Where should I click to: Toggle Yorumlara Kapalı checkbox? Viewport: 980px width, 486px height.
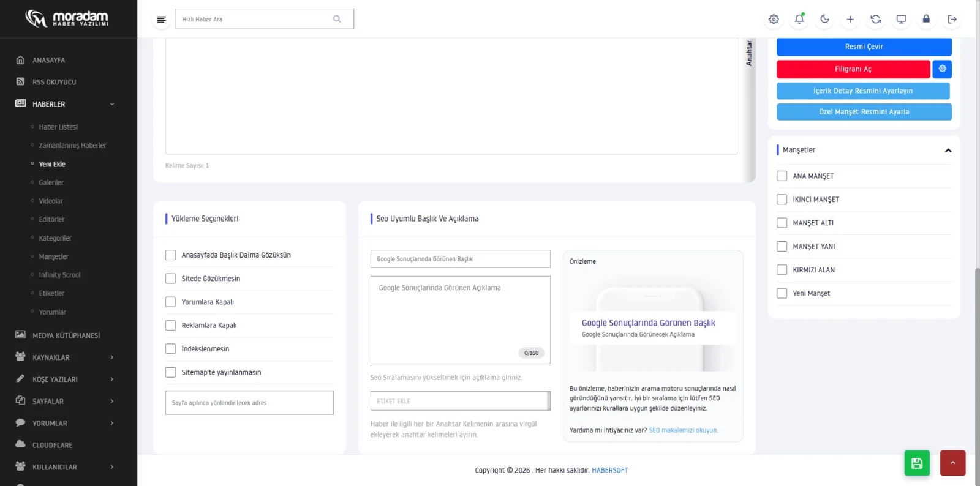(x=170, y=302)
